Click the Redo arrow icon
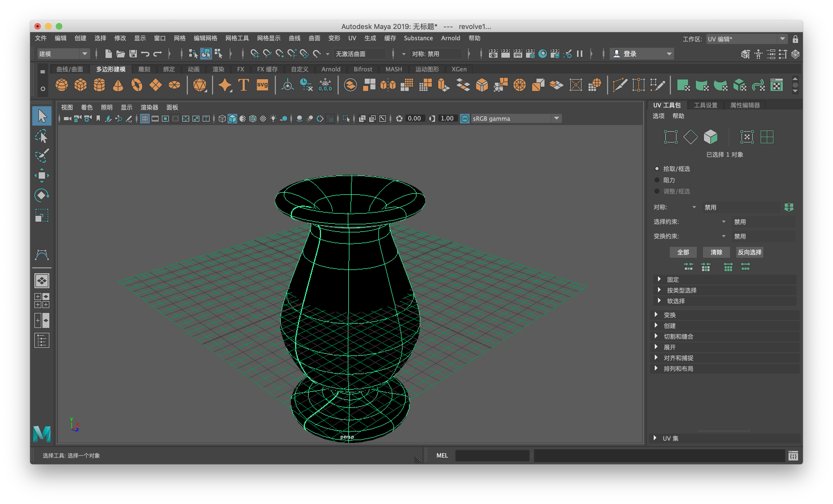This screenshot has height=504, width=833. click(x=158, y=54)
